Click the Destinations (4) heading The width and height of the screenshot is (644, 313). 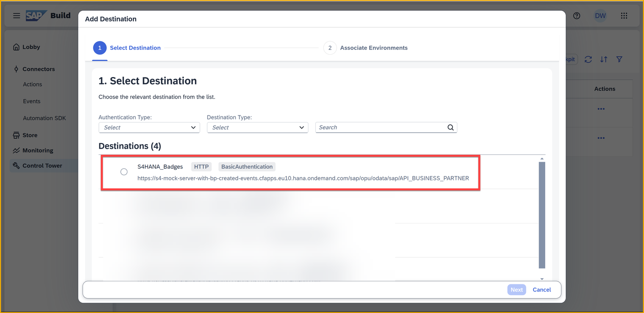pyautogui.click(x=130, y=146)
